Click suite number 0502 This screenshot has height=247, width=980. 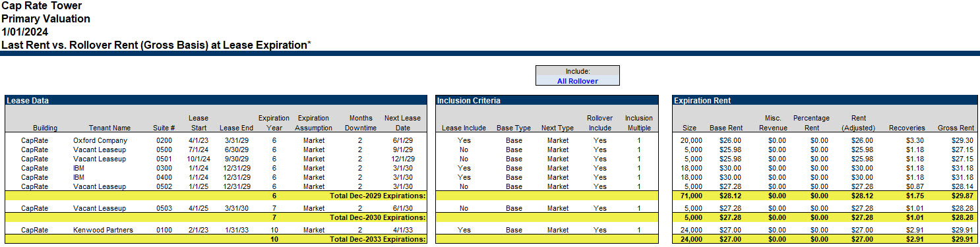pos(164,186)
